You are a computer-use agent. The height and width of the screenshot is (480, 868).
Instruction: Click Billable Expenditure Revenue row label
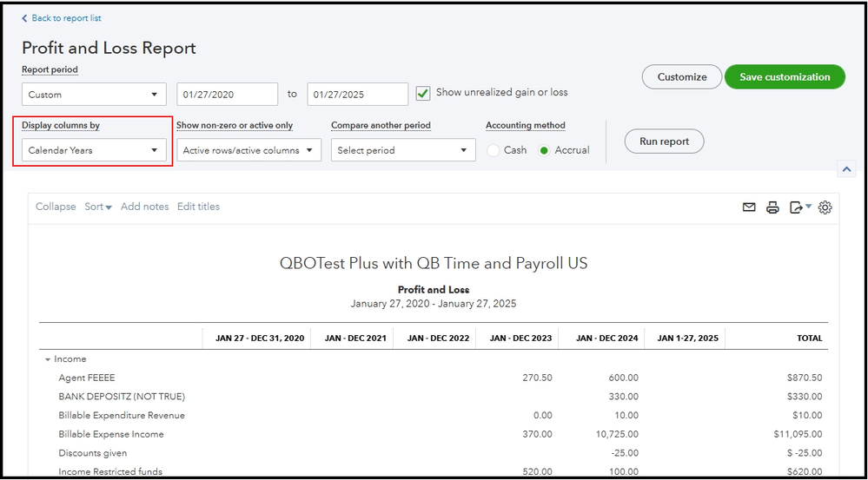click(x=122, y=415)
